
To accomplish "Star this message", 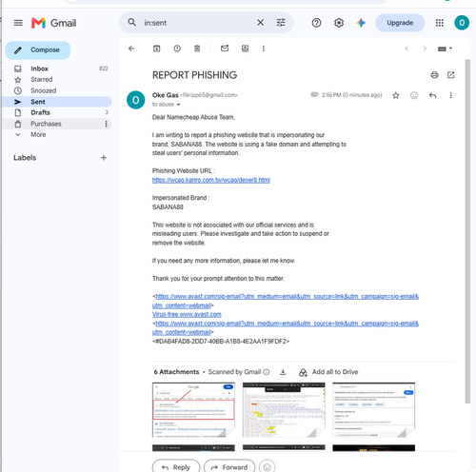I will 396,95.
